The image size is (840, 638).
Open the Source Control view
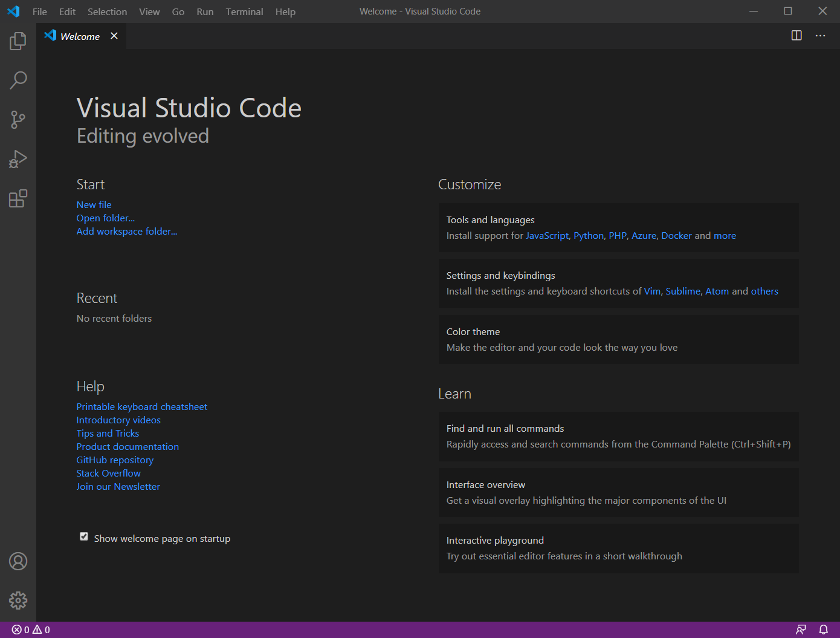click(x=18, y=120)
